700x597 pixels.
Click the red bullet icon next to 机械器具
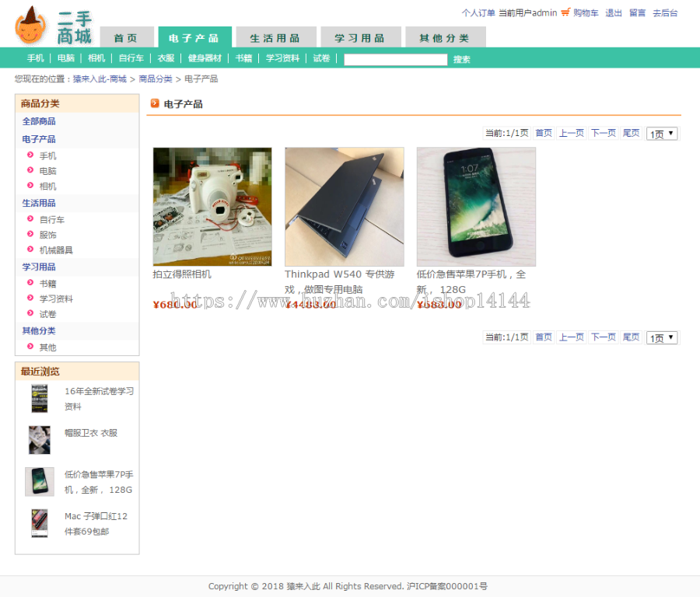pos(30,249)
